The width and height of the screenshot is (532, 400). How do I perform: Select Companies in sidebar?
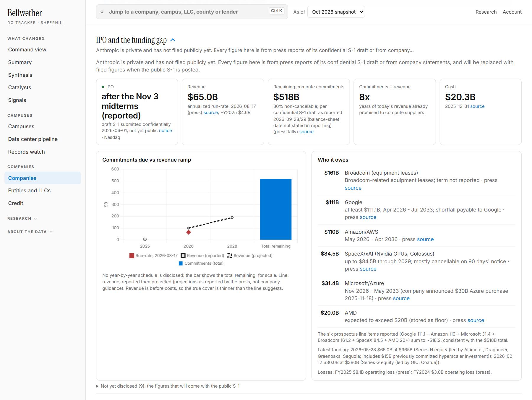coord(43,178)
